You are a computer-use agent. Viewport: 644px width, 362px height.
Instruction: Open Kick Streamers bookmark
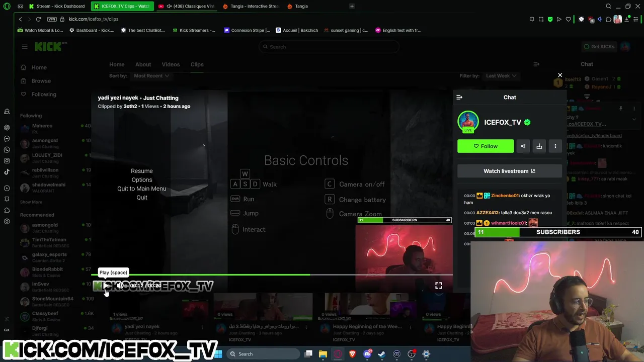click(193, 30)
